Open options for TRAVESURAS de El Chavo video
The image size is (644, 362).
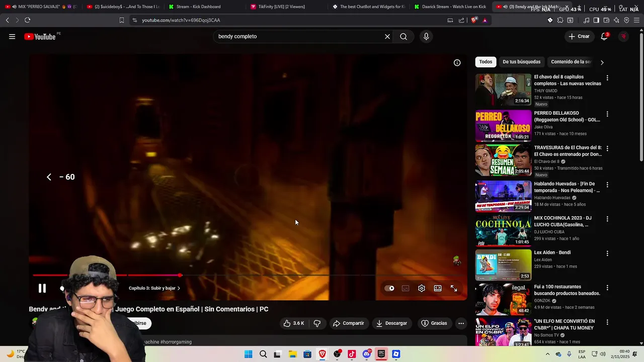[607, 149]
